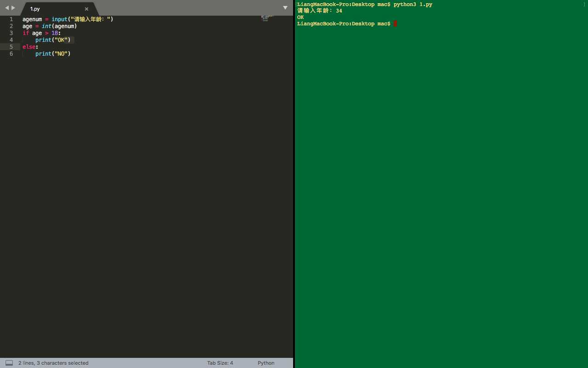Click line number 4 in the gutter

(x=11, y=40)
